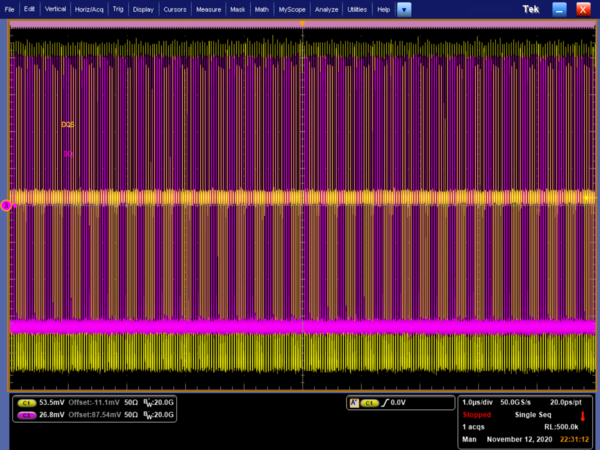This screenshot has width=600, height=450.
Task: Open the Analyze menu
Action: click(x=326, y=9)
